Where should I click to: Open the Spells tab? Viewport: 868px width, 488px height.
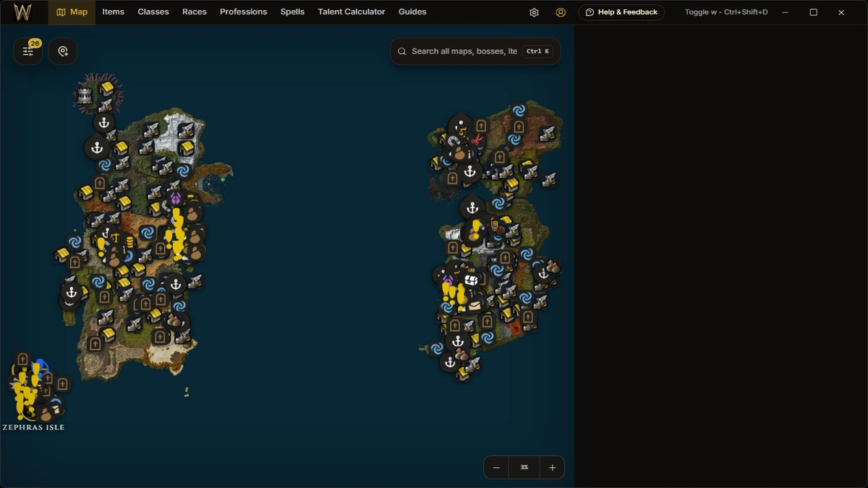click(x=292, y=12)
